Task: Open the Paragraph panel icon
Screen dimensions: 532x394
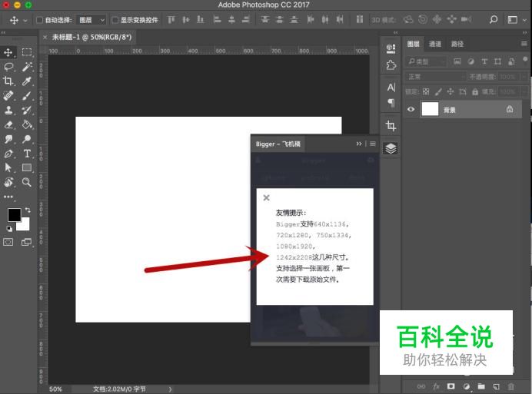Action: [x=391, y=102]
